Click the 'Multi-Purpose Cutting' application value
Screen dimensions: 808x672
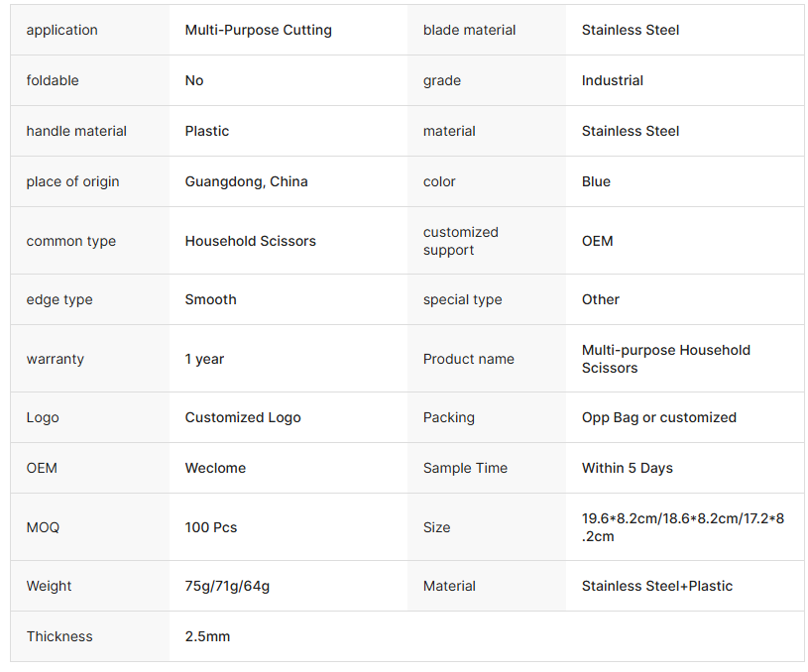pyautogui.click(x=258, y=30)
